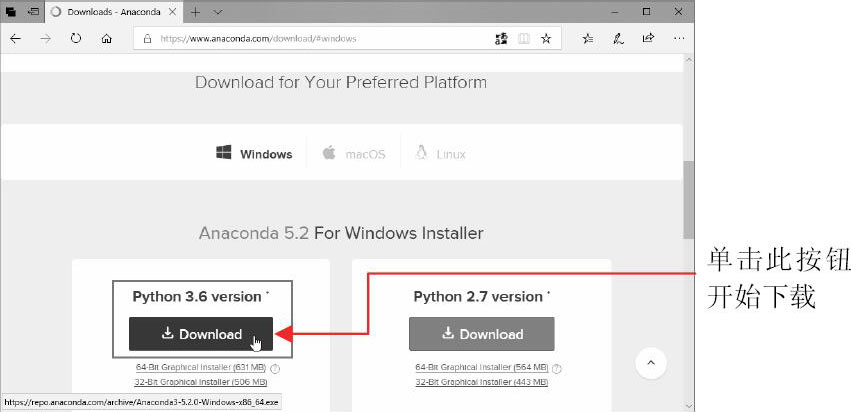Click the scrollbar down arrow

tap(688, 405)
